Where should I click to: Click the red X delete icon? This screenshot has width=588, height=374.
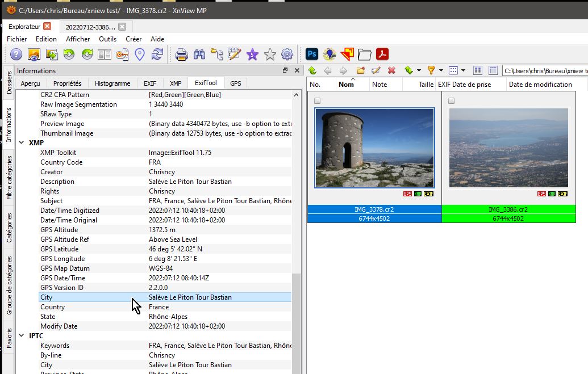coord(391,70)
